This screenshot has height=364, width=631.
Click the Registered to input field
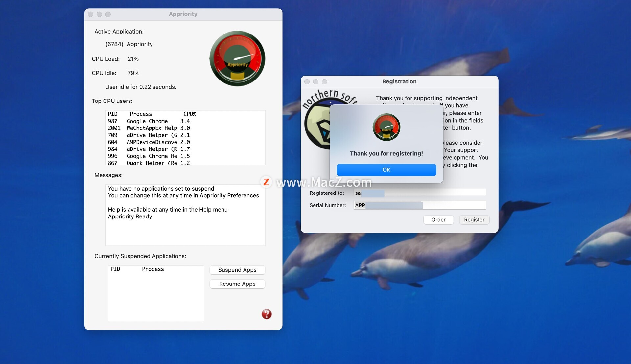click(419, 193)
